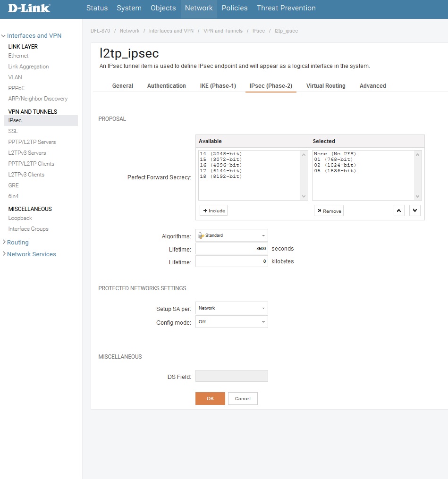Expand the Routing section in sidebar

(17, 242)
